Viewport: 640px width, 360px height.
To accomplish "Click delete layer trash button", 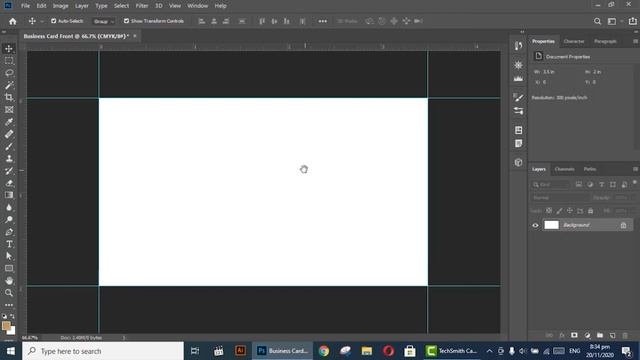I will 625,336.
